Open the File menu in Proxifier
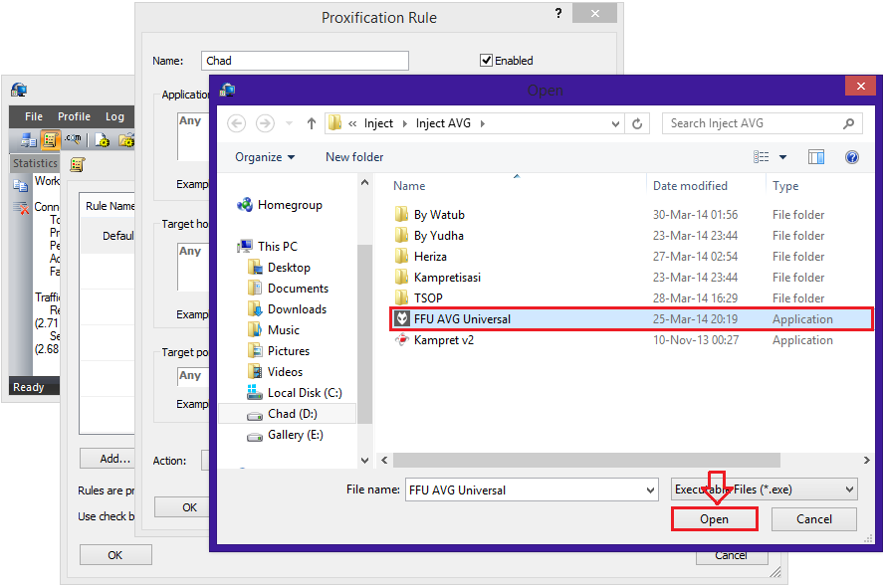Screen dimensions: 883x588 [x=34, y=116]
